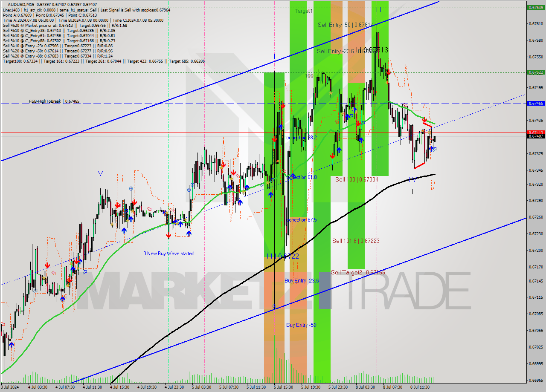Click the 'Sell Entry -50 | 0.67614' label
Viewport: 546px width, 392px height.
coord(346,25)
